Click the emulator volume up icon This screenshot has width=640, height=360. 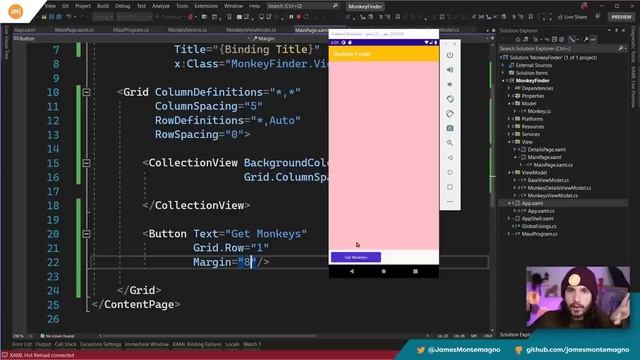click(x=450, y=70)
